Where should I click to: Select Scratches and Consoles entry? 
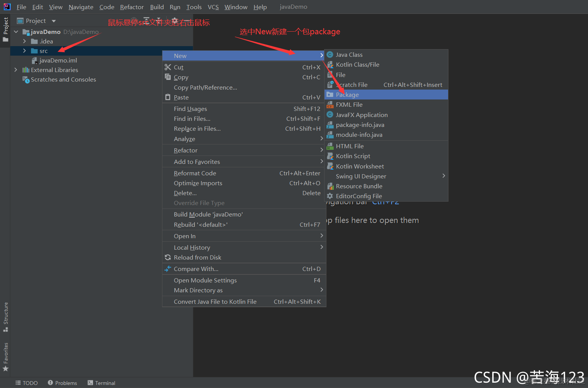tap(63, 79)
